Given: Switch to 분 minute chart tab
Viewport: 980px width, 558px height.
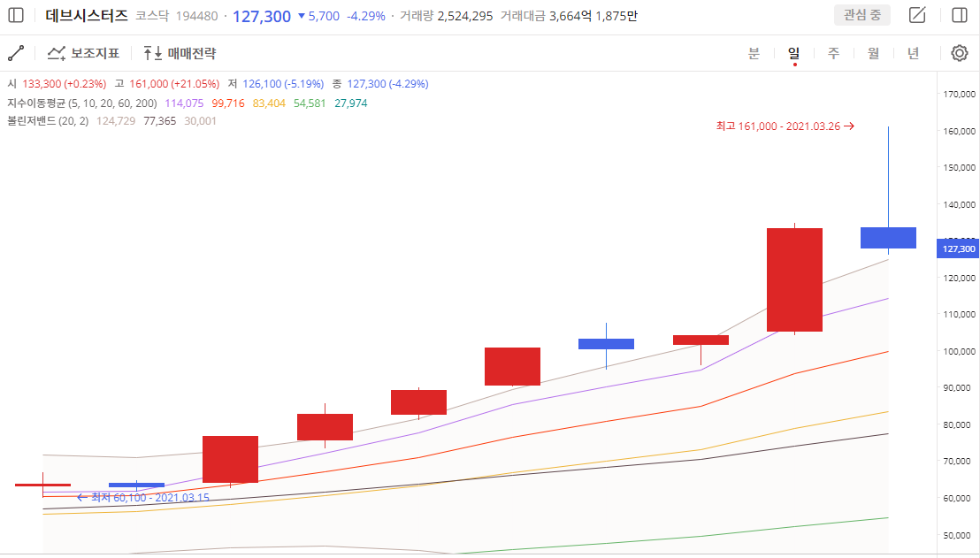Looking at the screenshot, I should [x=754, y=53].
